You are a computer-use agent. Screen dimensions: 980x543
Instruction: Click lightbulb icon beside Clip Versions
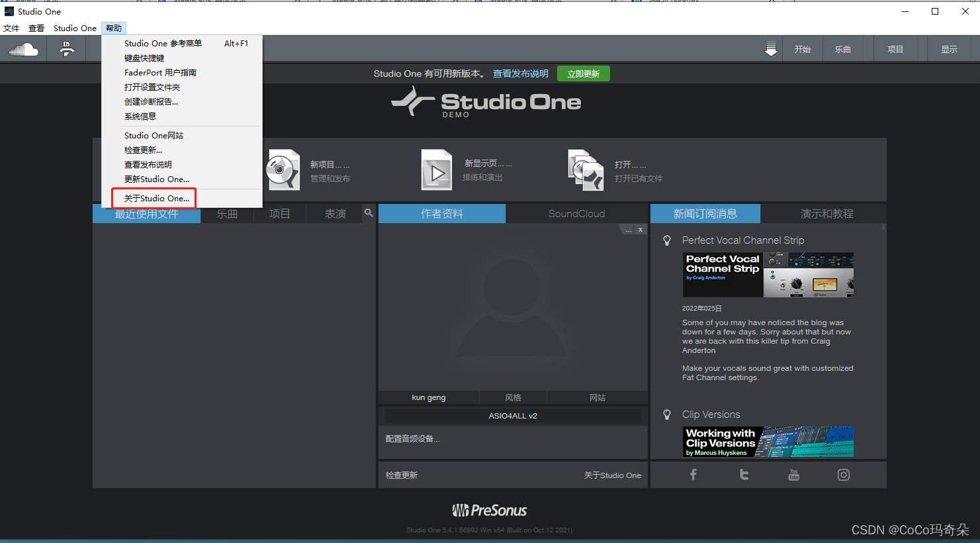pyautogui.click(x=667, y=415)
